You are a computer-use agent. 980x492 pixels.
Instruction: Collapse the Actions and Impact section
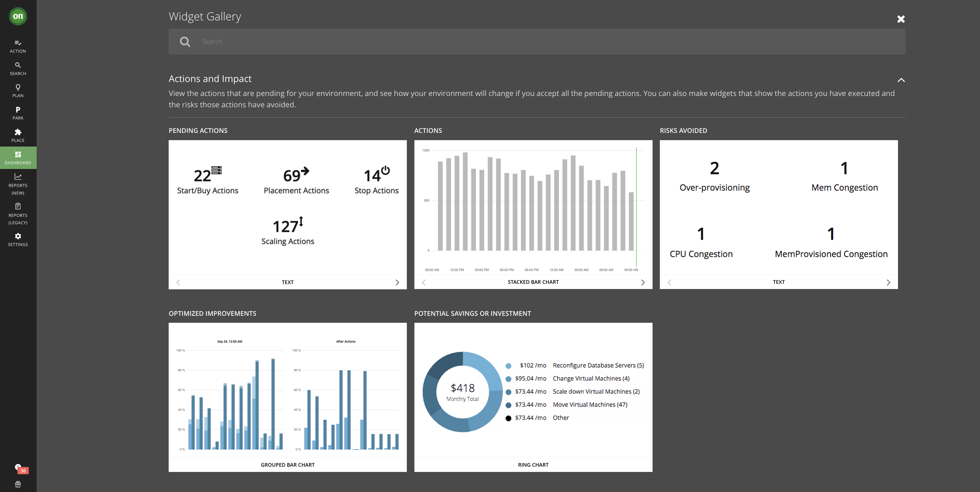901,80
